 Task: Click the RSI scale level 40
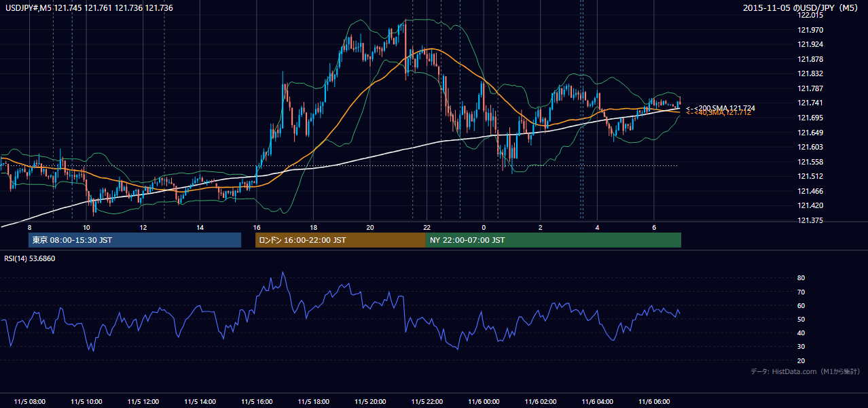coord(801,333)
